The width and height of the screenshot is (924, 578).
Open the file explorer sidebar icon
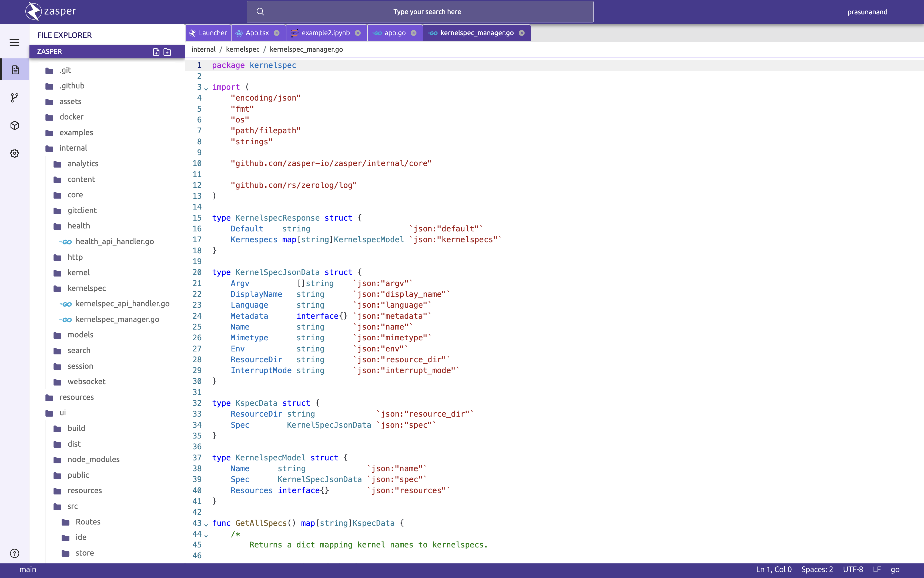coord(15,70)
